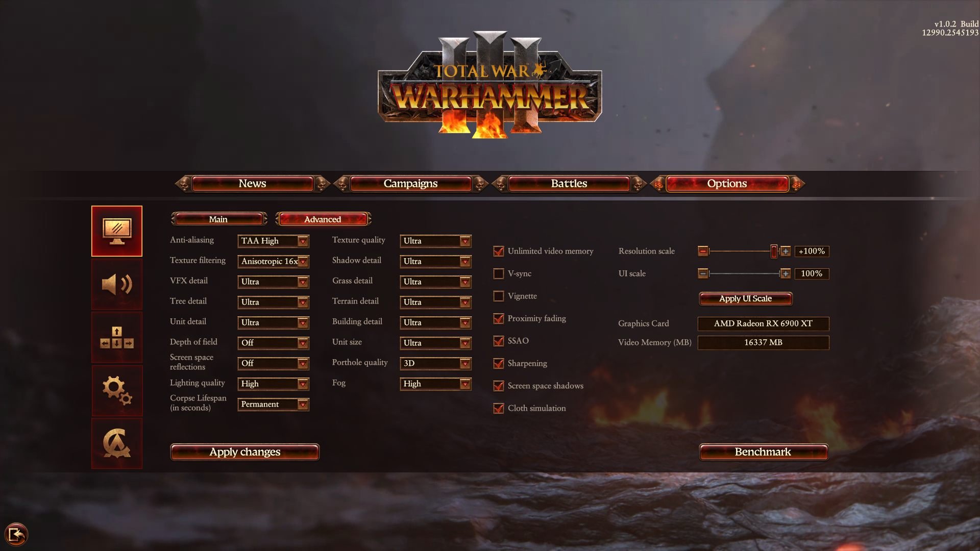Open the game settings gears icon
Image resolution: width=980 pixels, height=551 pixels.
pyautogui.click(x=117, y=390)
